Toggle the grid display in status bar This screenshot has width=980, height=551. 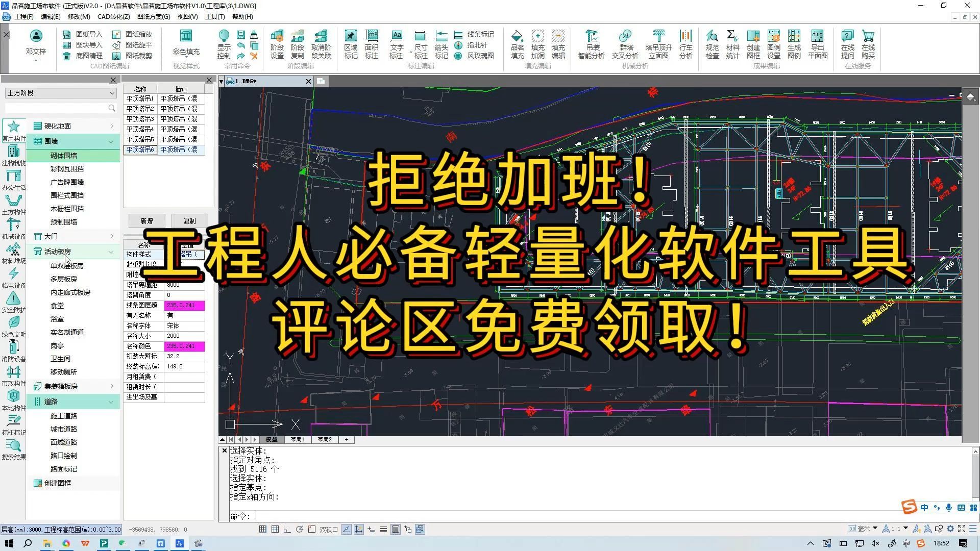click(x=274, y=529)
